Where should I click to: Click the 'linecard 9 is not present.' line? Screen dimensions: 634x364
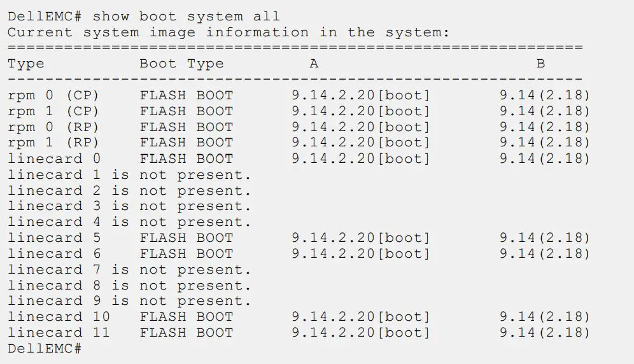[129, 301]
